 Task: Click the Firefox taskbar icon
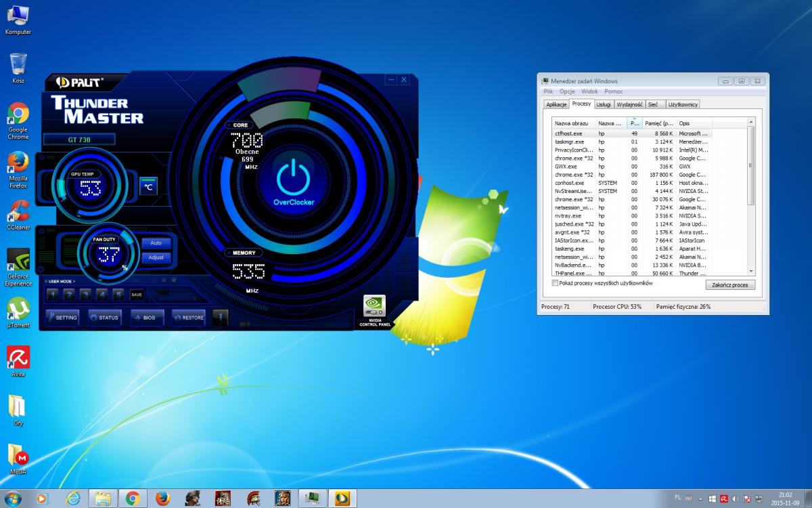pyautogui.click(x=162, y=498)
